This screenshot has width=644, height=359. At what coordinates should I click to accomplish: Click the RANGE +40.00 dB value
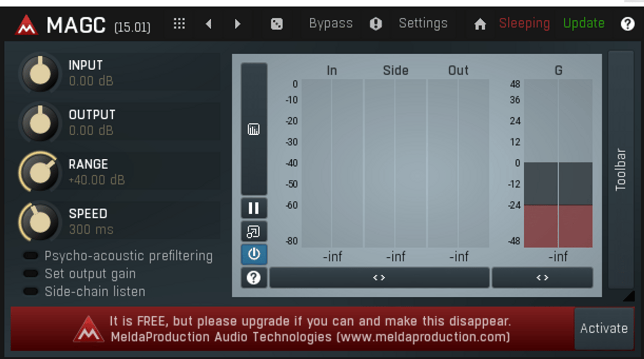(97, 180)
